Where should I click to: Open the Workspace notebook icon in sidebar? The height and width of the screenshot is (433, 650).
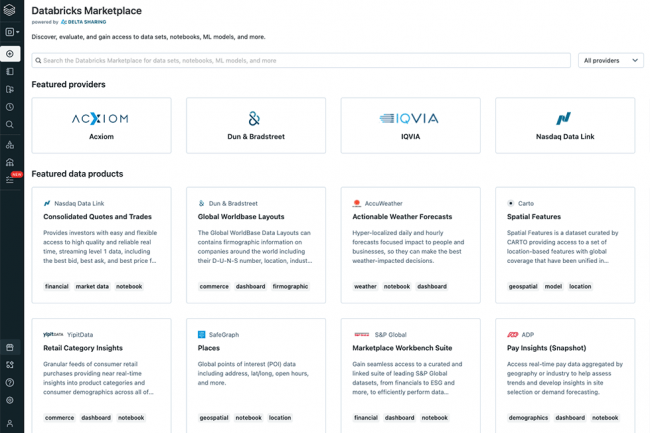pyautogui.click(x=10, y=72)
